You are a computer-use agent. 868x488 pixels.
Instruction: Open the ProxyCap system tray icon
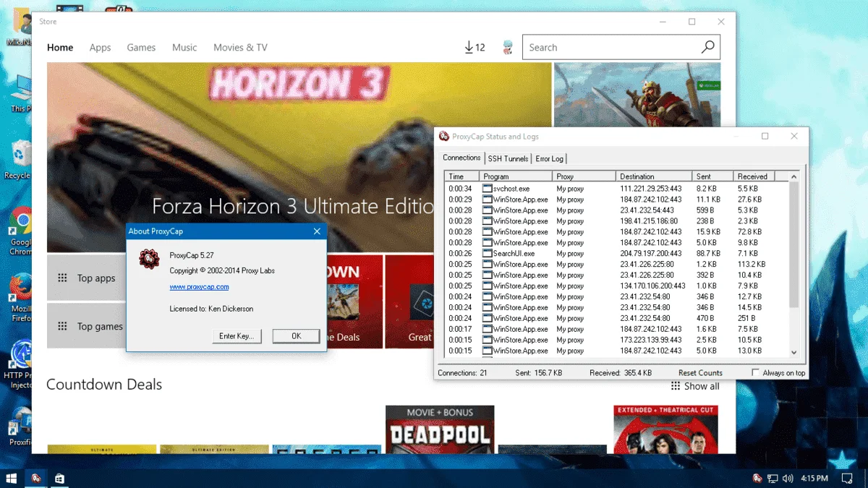point(757,478)
